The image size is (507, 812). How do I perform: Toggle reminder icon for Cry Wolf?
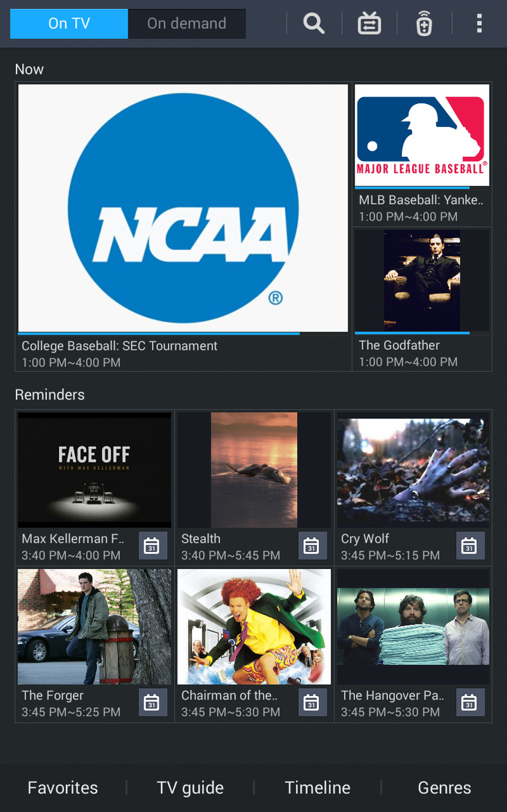[470, 545]
